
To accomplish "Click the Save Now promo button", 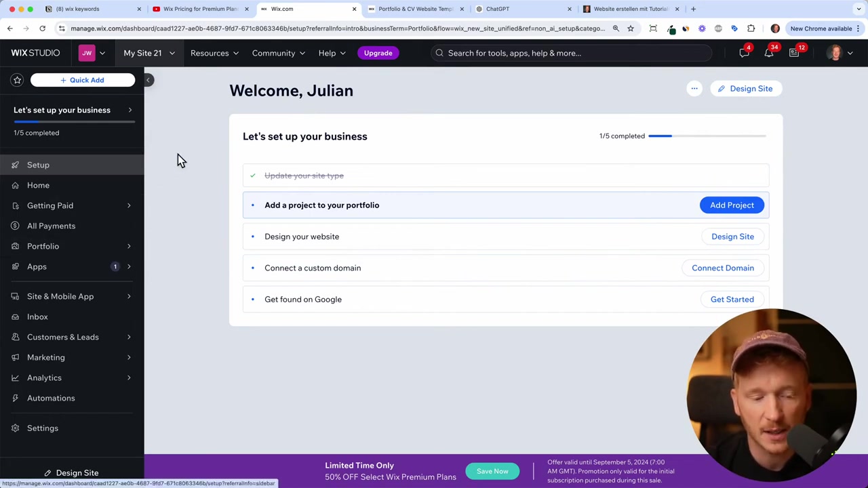I will coord(492,471).
